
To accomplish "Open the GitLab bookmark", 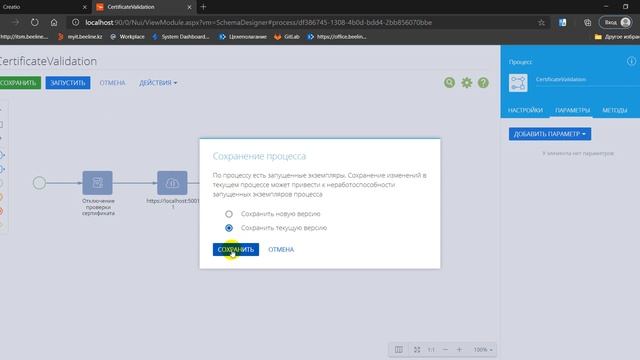I will 287,37.
